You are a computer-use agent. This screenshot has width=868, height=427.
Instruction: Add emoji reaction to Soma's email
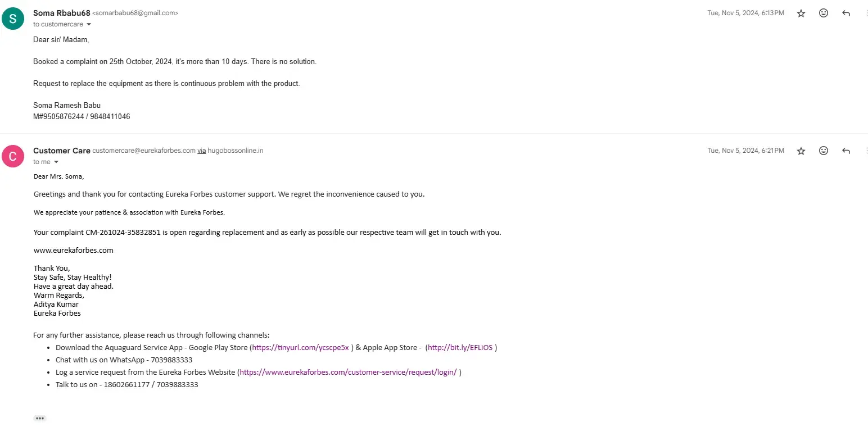[824, 13]
